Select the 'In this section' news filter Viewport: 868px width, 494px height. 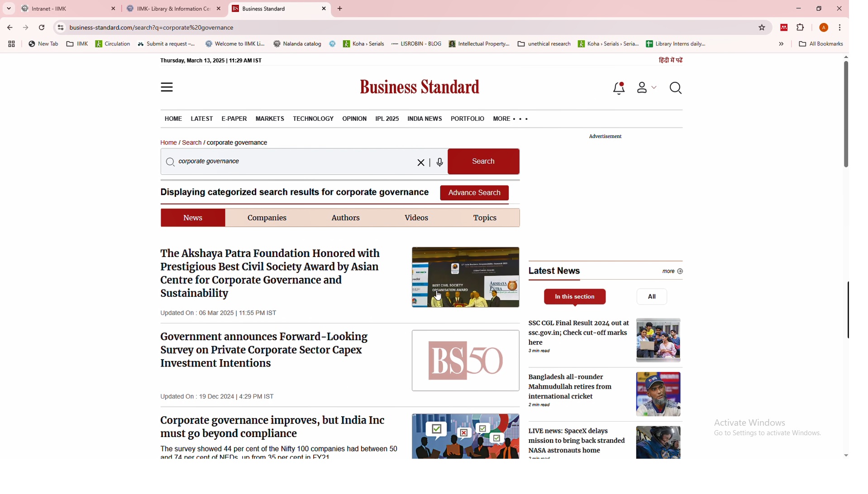pyautogui.click(x=575, y=297)
